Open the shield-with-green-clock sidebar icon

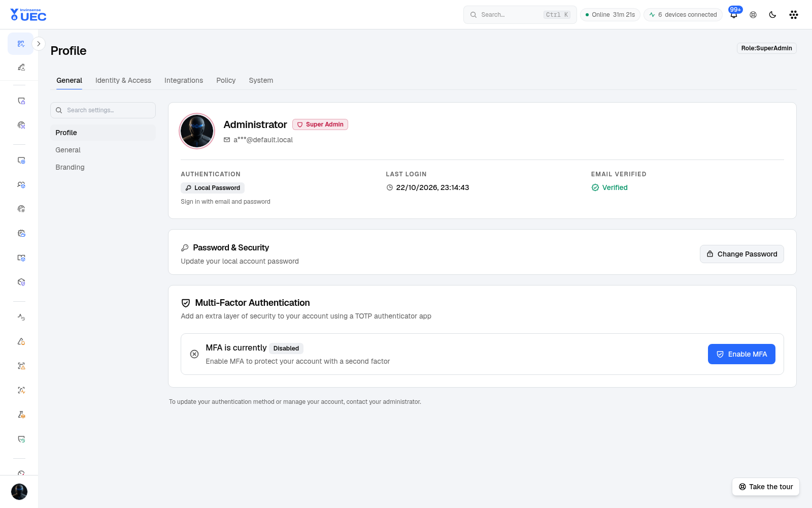pos(21,439)
